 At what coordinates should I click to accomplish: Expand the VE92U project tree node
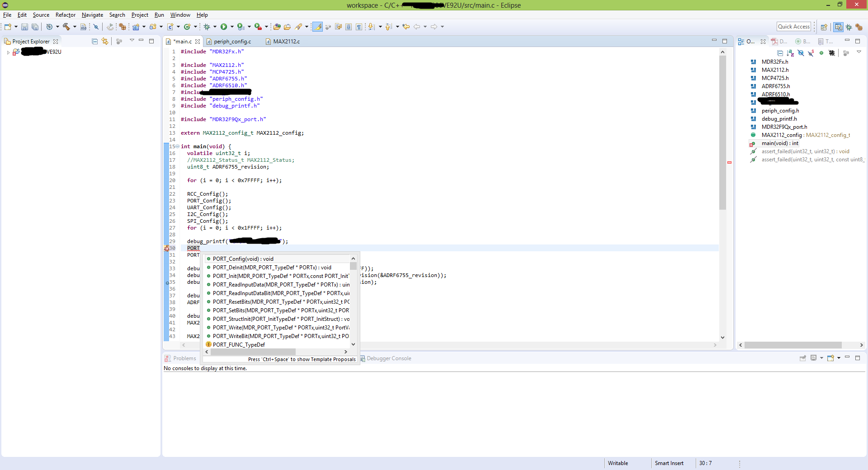(x=8, y=52)
